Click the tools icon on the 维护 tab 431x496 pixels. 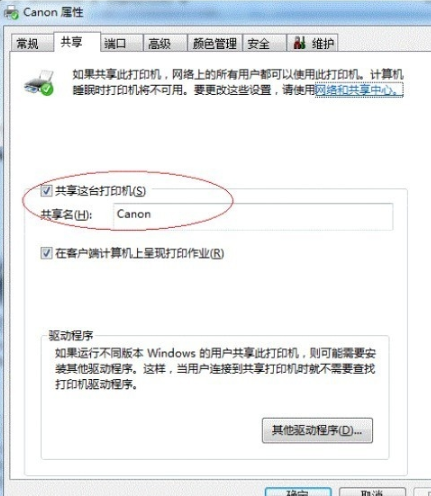[x=299, y=43]
